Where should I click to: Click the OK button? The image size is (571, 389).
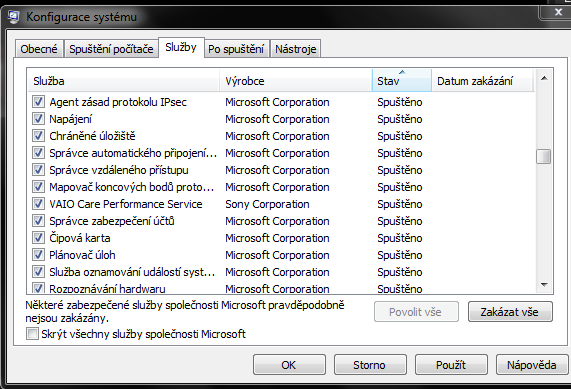click(x=289, y=365)
